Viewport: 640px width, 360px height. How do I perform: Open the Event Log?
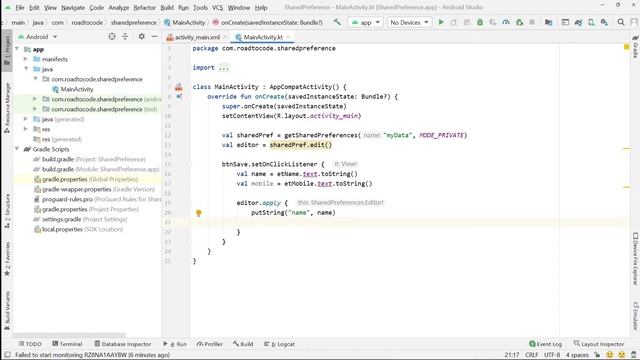click(x=546, y=344)
